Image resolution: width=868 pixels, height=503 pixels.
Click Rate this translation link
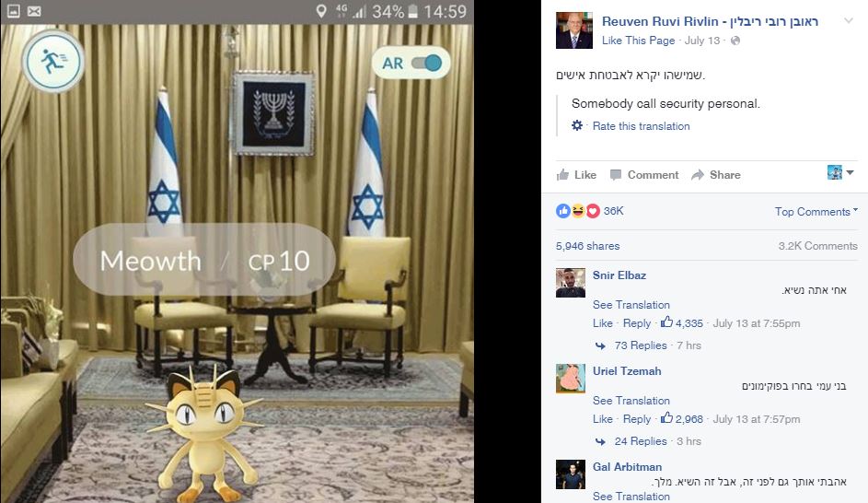[x=641, y=126]
